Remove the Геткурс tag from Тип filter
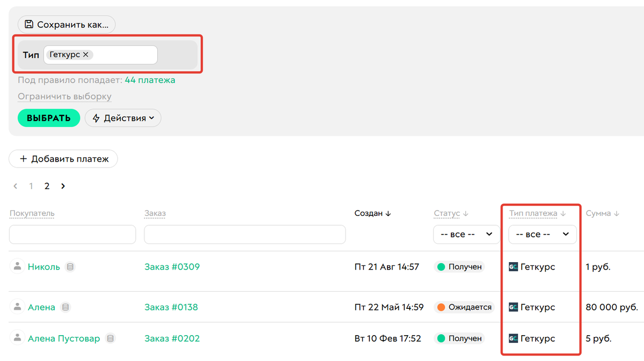 click(85, 55)
